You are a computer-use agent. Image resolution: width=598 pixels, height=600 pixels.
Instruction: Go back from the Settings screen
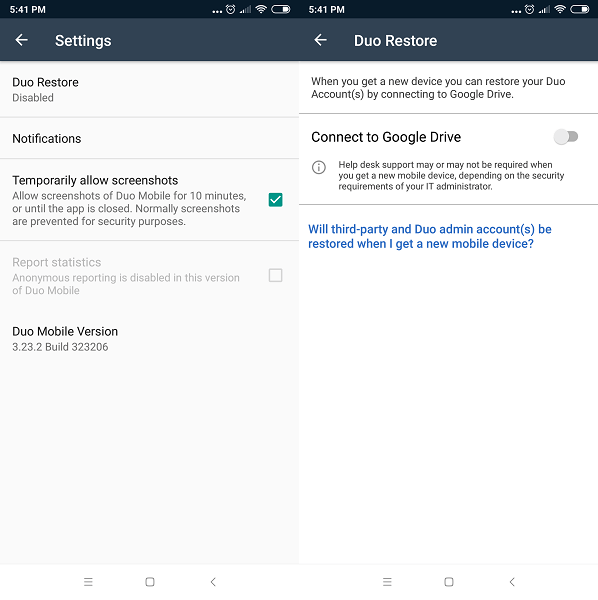(21, 40)
